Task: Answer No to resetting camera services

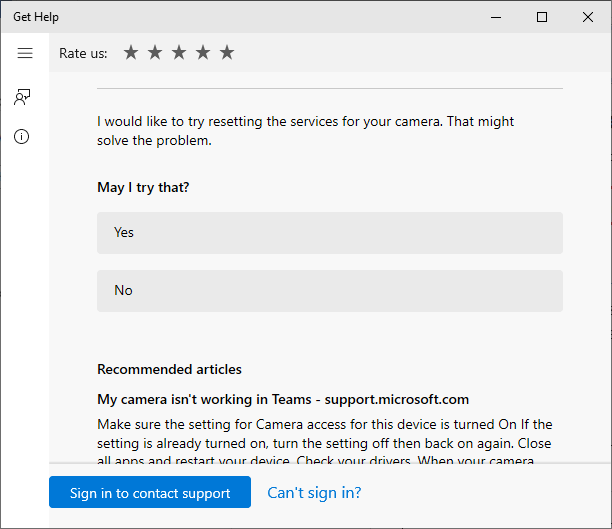Action: (330, 291)
